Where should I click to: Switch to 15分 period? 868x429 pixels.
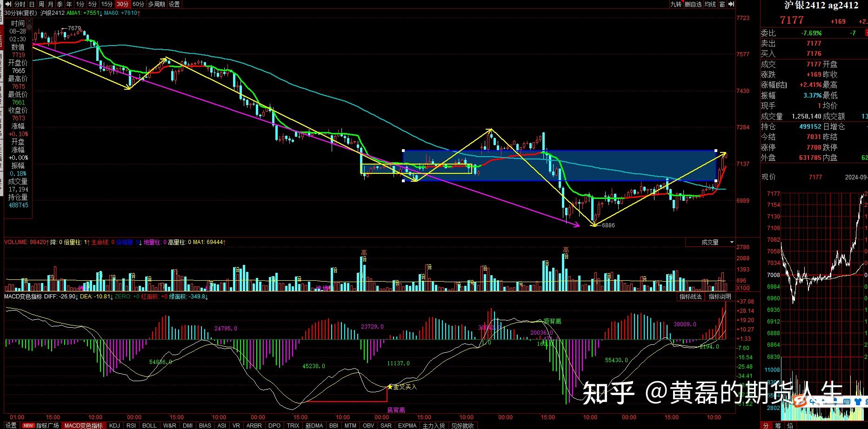click(x=107, y=4)
